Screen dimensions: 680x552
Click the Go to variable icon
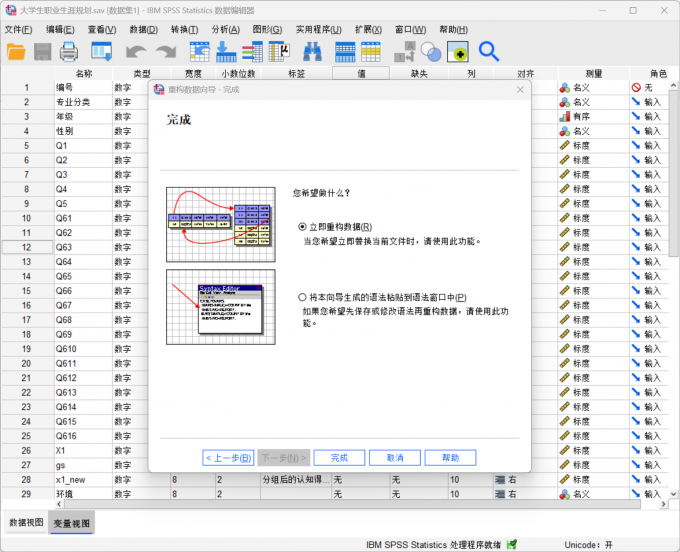[226, 52]
